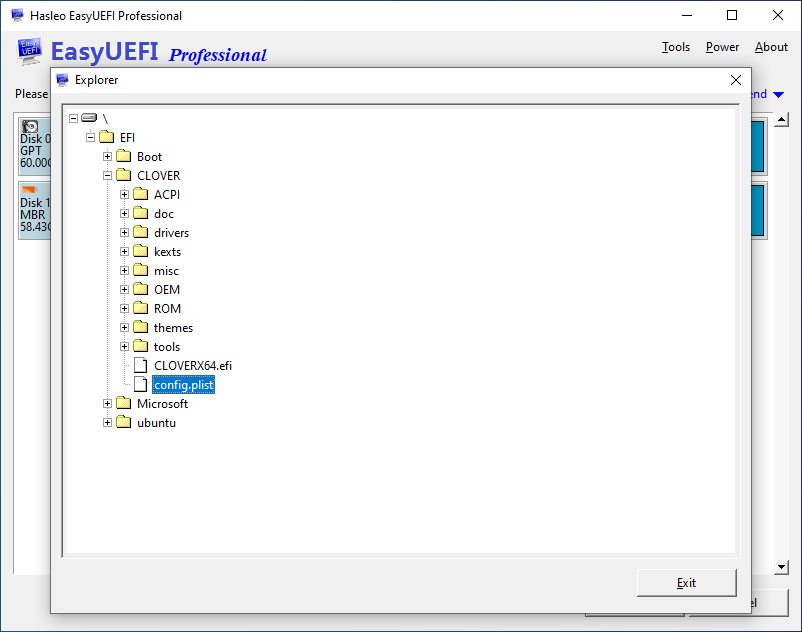The width and height of the screenshot is (802, 632).
Task: Click the Boot folder icon
Action: coord(123,156)
